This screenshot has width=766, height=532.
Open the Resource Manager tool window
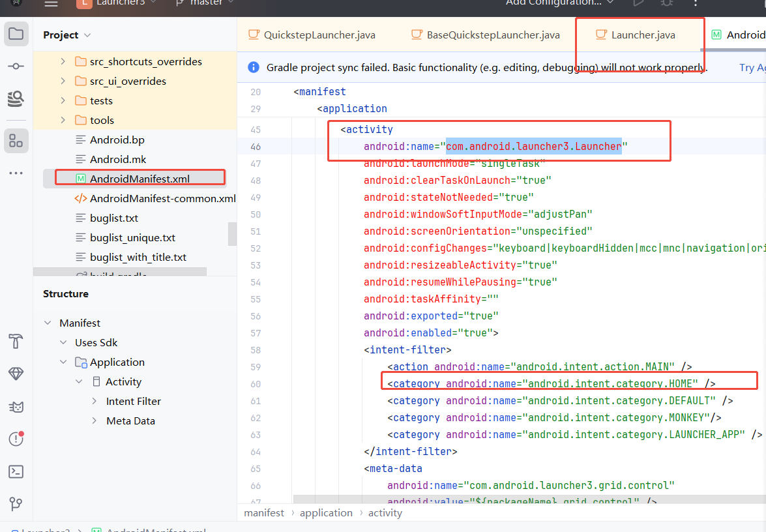pos(16,98)
